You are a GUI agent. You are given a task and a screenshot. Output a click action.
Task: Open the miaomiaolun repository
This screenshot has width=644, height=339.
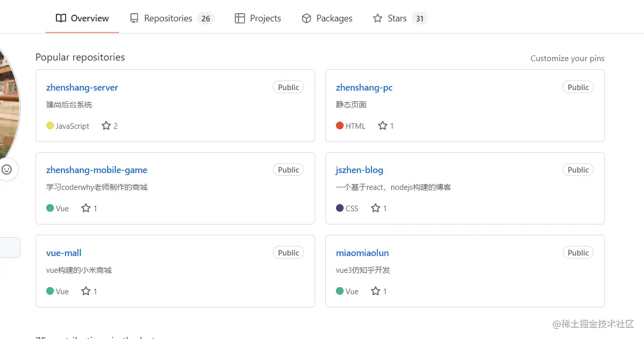tap(362, 253)
